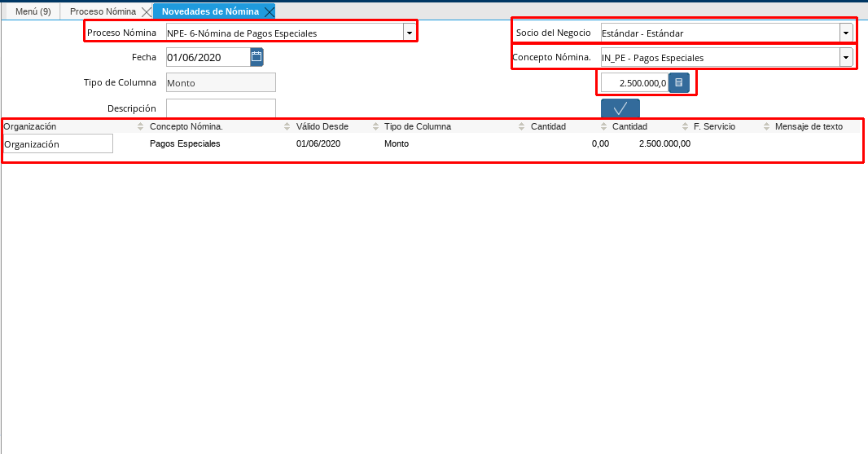
Task: Click the Mensaje de texto column header
Action: click(809, 126)
